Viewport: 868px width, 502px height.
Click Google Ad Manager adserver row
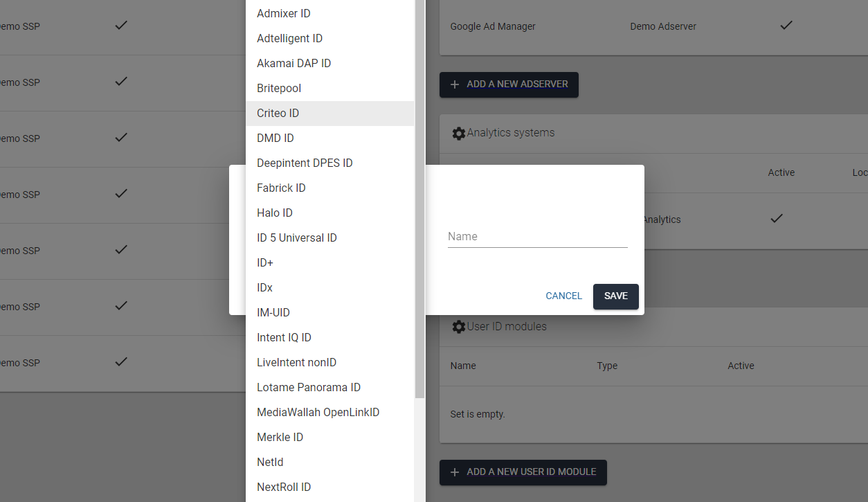click(653, 27)
